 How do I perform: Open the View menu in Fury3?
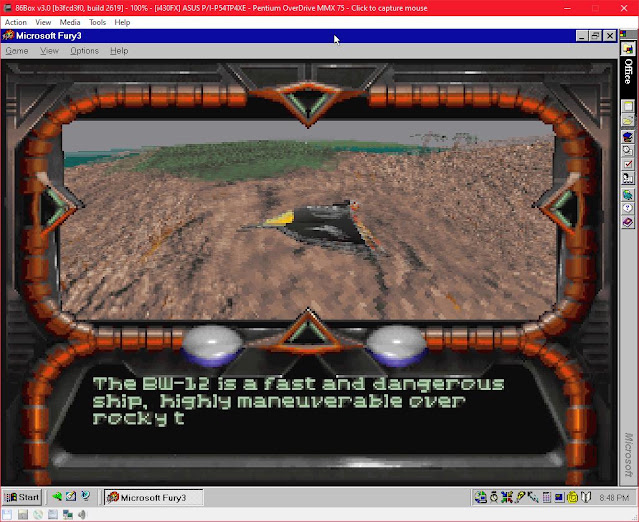coord(49,51)
